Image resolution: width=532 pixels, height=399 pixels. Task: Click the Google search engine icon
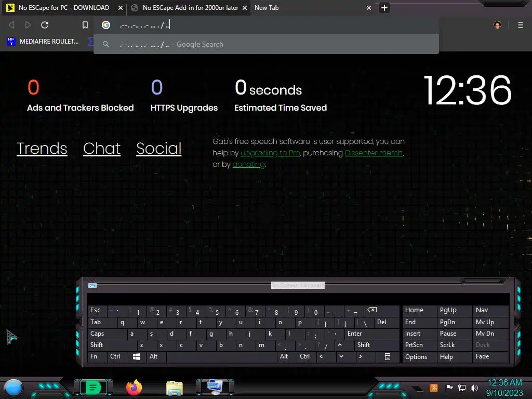(x=106, y=25)
